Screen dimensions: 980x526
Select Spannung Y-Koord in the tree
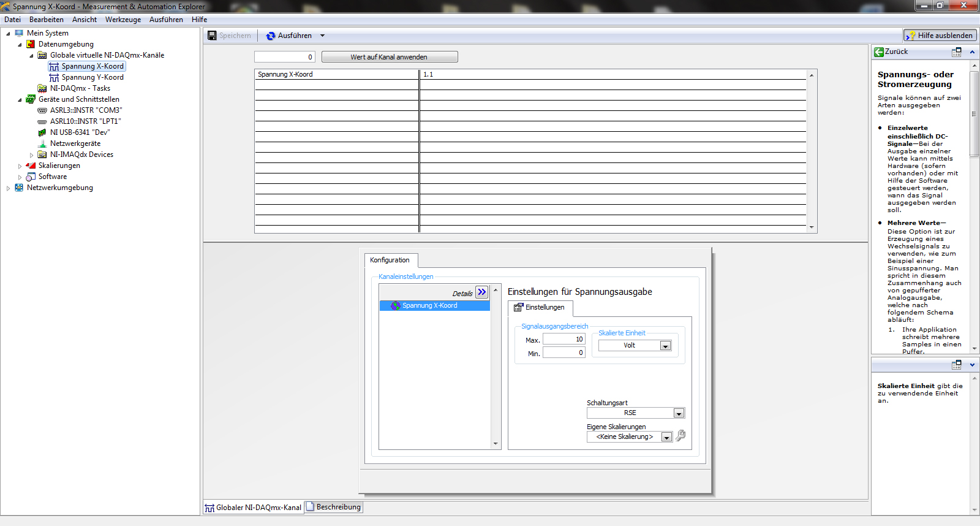pos(92,77)
